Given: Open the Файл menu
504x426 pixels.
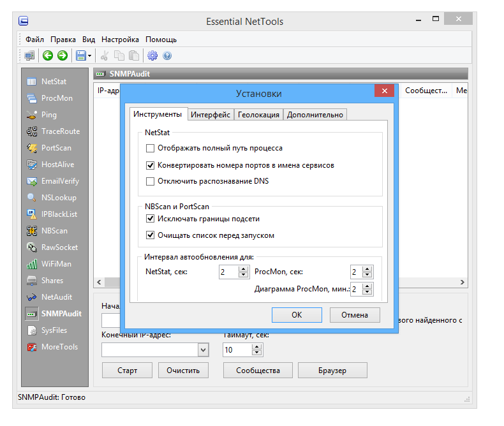Looking at the screenshot, I should [x=34, y=40].
